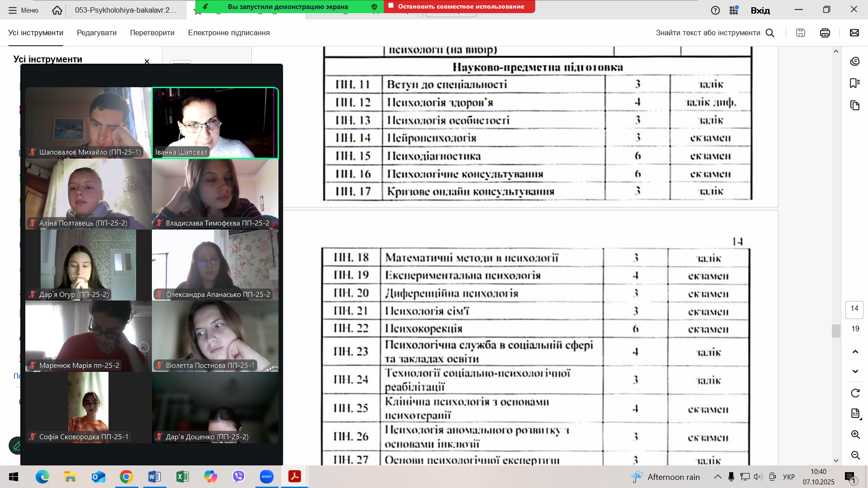Go to previous page with up chevron

pos(855,352)
